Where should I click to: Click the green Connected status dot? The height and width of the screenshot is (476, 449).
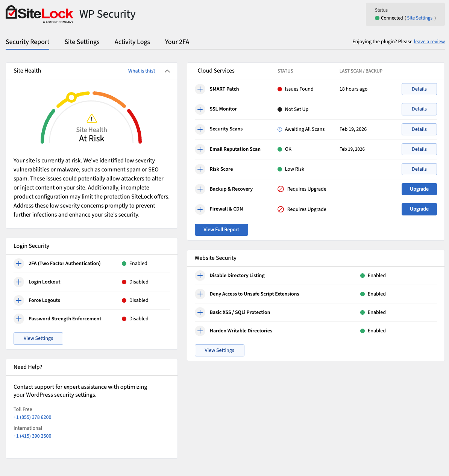click(x=377, y=18)
